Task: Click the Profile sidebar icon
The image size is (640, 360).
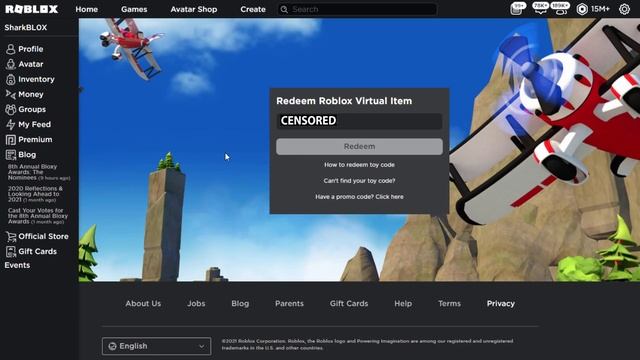Action: click(x=11, y=49)
